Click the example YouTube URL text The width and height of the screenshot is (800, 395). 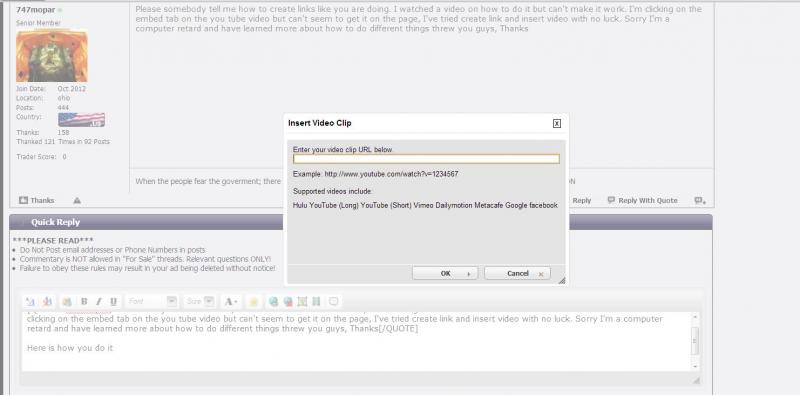(391, 174)
